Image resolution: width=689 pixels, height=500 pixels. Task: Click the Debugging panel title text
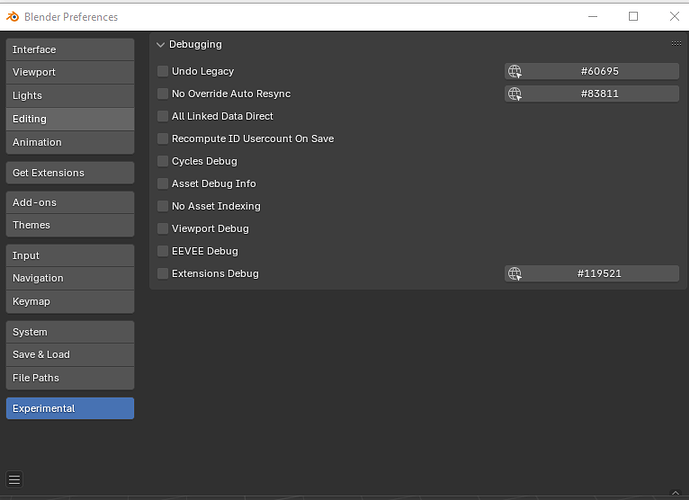pyautogui.click(x=196, y=44)
